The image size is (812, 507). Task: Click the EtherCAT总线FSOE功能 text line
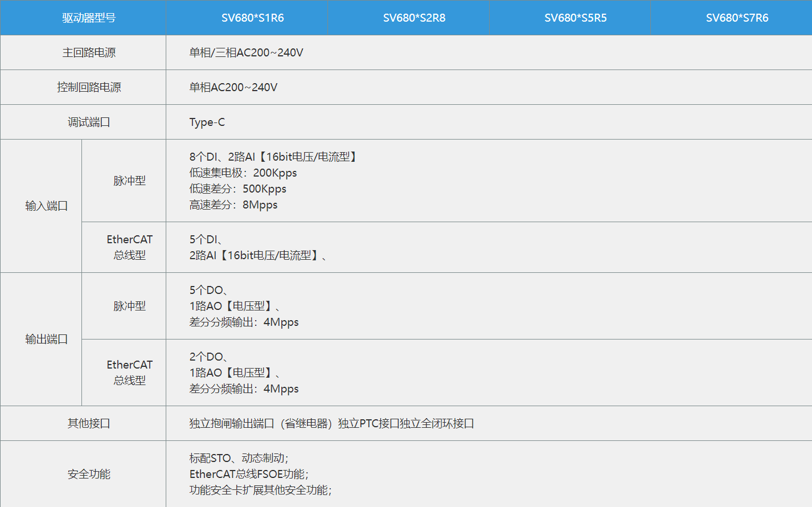pos(249,474)
